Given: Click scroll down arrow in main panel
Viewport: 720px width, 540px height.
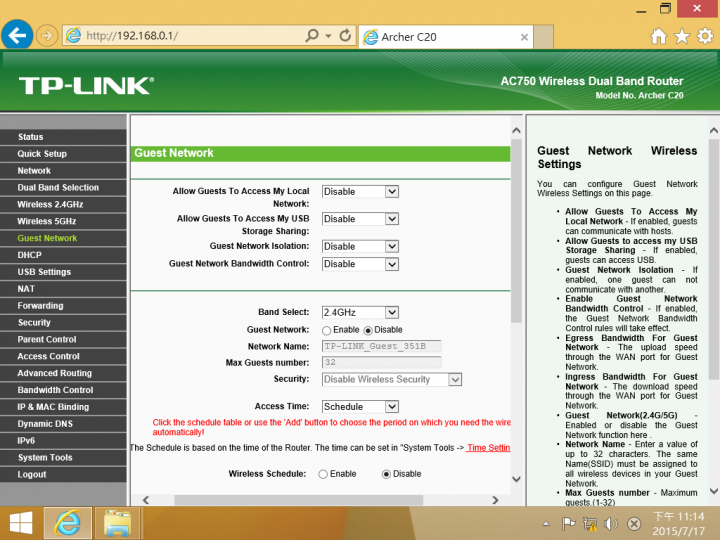Looking at the screenshot, I should click(x=516, y=479).
